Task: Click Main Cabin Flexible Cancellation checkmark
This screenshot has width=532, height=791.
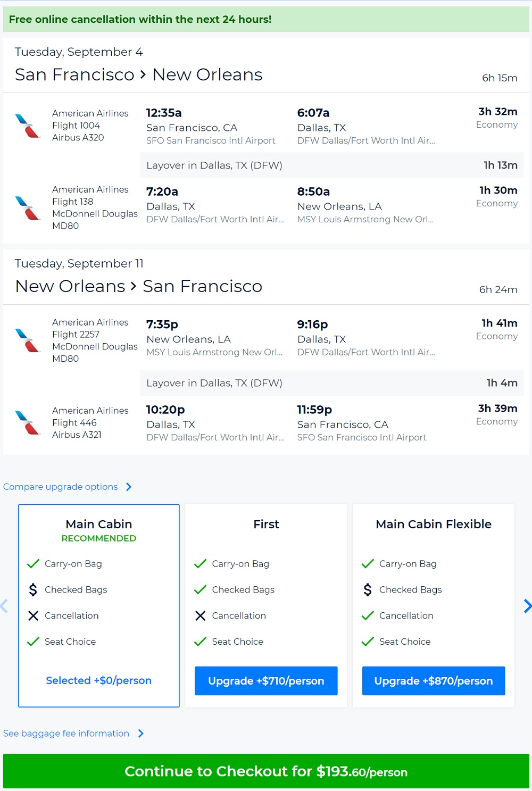Action: point(368,616)
